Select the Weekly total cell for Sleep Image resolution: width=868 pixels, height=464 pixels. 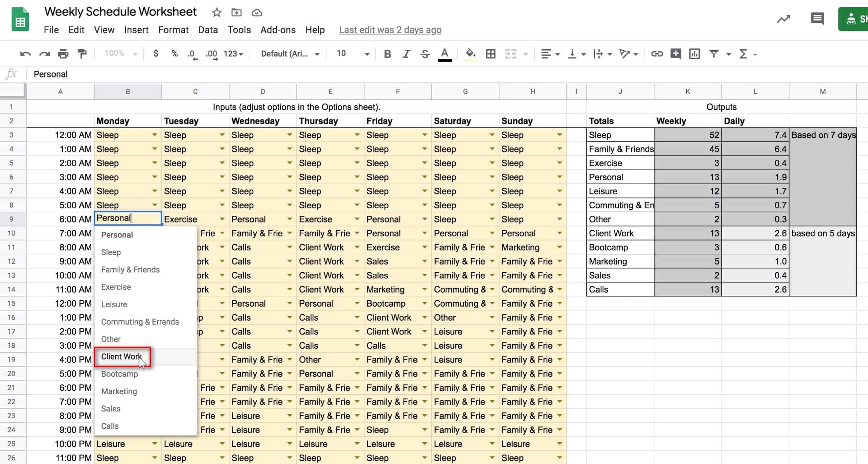[688, 135]
